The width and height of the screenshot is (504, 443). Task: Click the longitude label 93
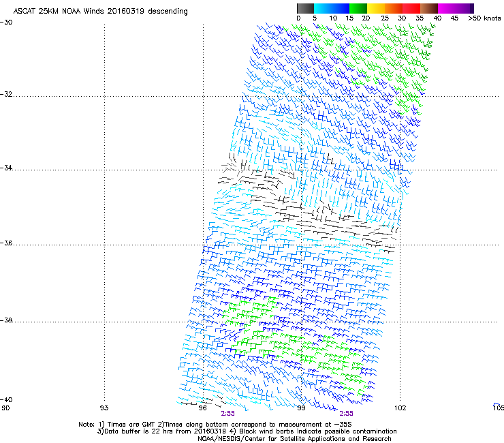point(104,408)
